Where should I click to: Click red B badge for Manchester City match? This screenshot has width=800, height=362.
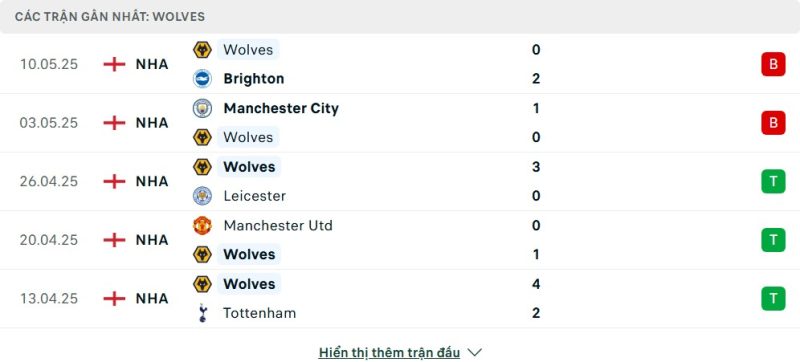(773, 123)
